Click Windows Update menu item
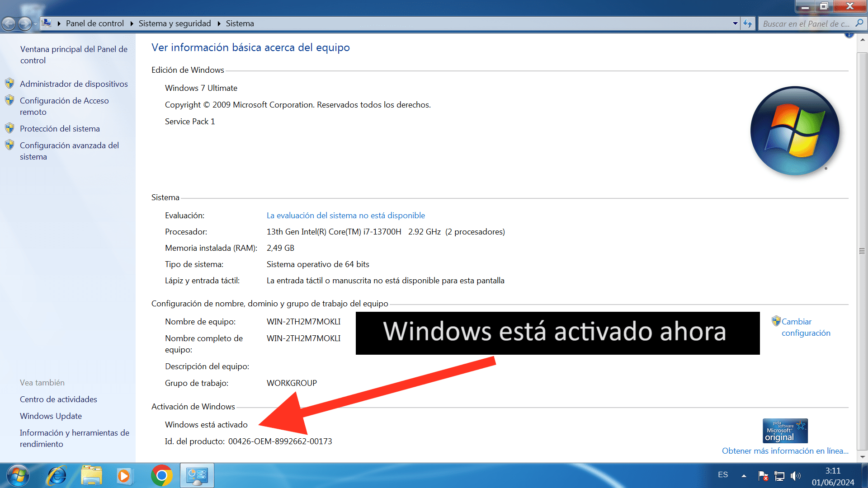Image resolution: width=868 pixels, height=488 pixels. tap(51, 415)
